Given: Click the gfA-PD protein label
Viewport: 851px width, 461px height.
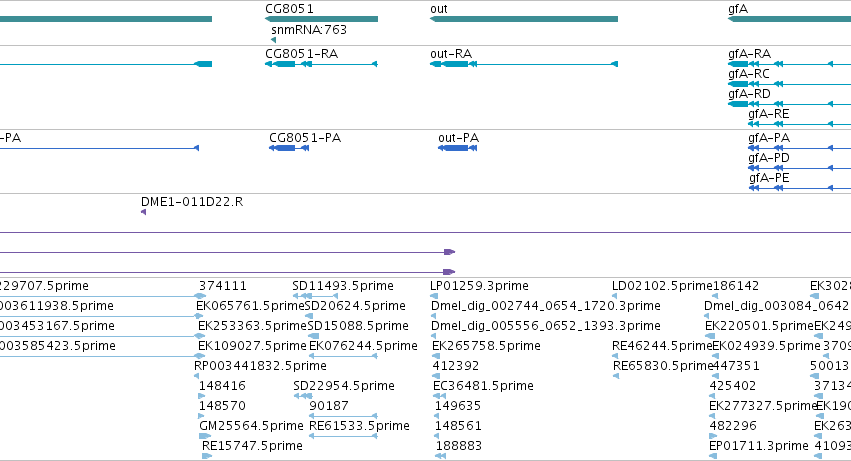Looking at the screenshot, I should pos(769,158).
